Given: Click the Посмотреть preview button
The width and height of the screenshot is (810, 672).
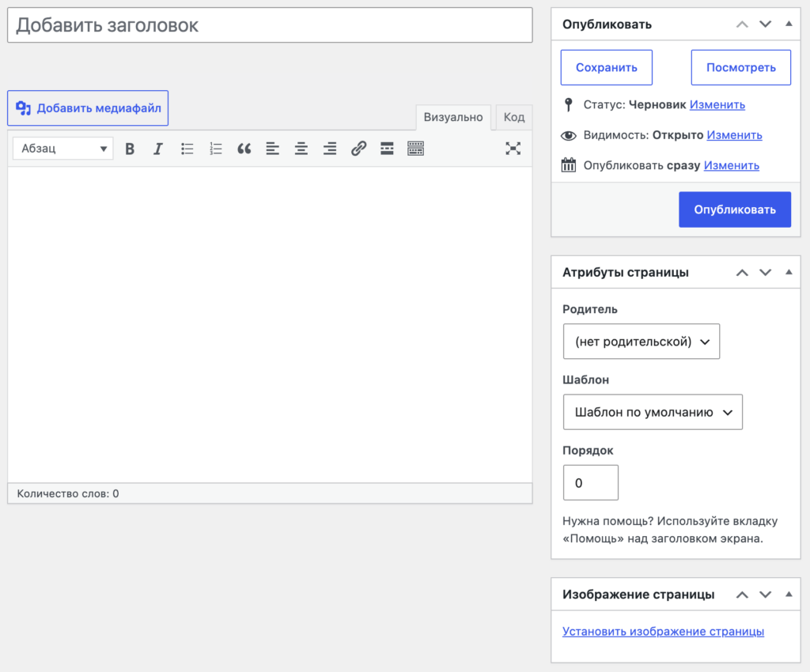Looking at the screenshot, I should coord(740,68).
